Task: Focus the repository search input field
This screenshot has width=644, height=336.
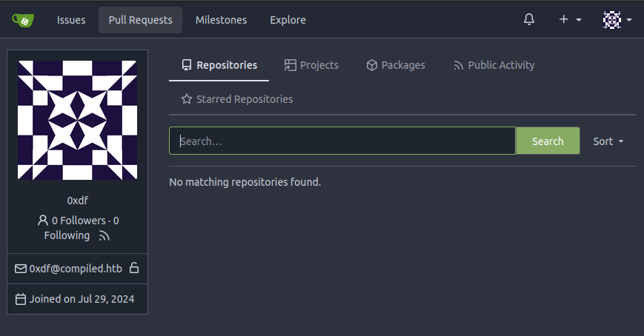Action: pyautogui.click(x=342, y=141)
